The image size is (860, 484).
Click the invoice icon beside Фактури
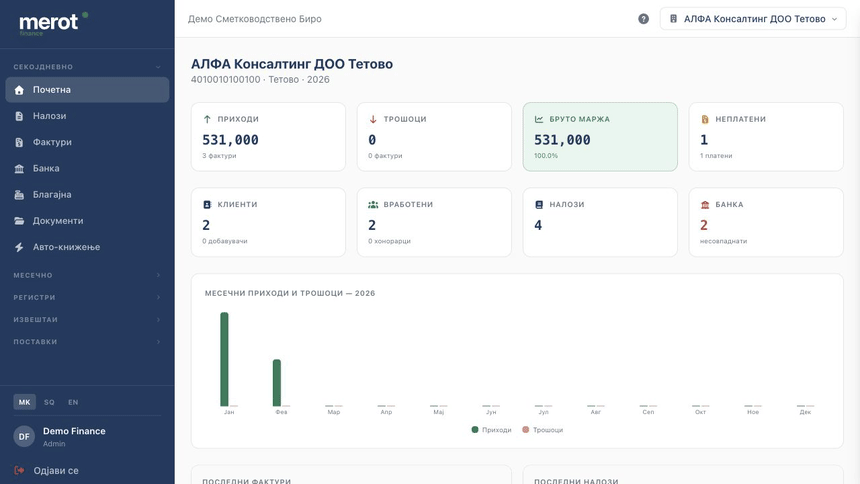tap(19, 142)
